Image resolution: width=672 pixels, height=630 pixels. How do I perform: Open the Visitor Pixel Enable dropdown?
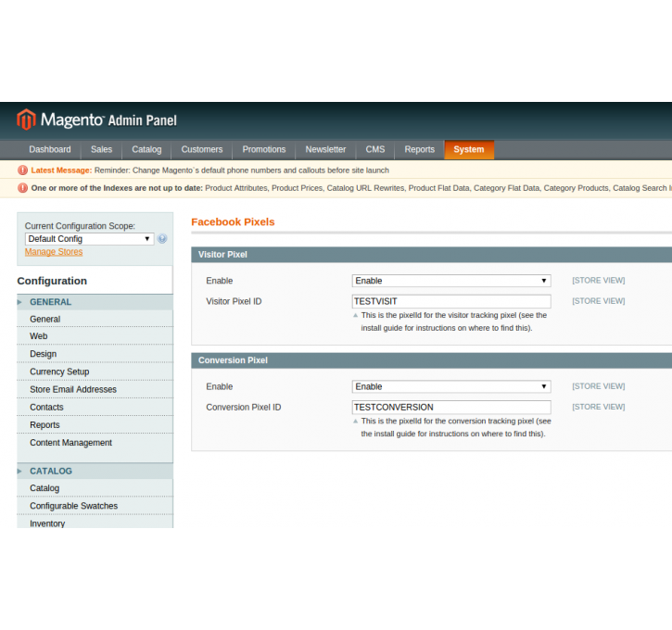coord(451,281)
